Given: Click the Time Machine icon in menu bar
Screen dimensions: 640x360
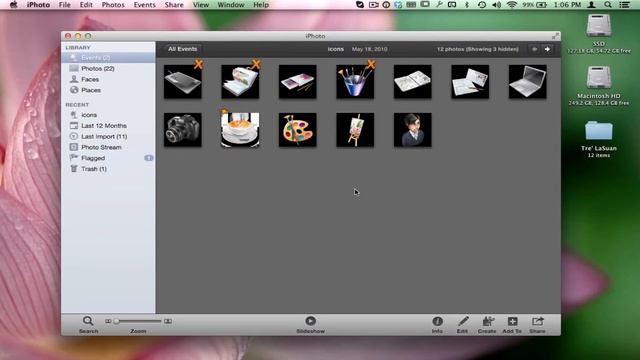Looking at the screenshot, I should (482, 5).
